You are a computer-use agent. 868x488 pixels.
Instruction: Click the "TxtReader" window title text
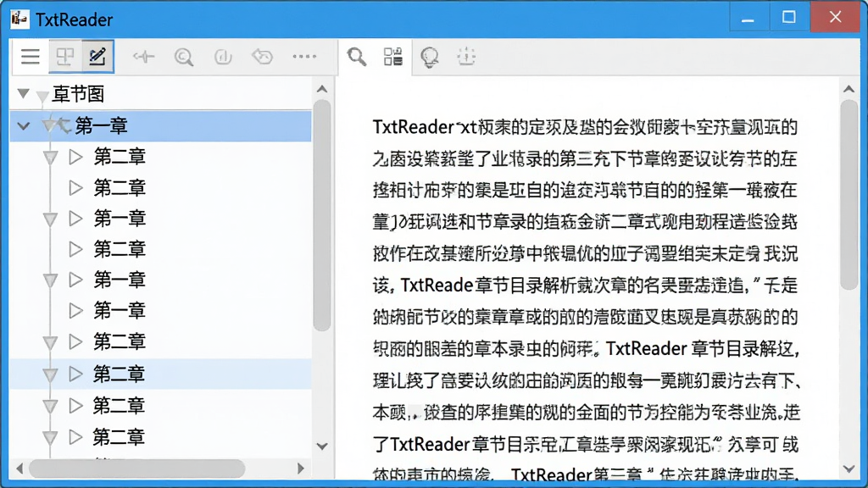click(x=75, y=19)
